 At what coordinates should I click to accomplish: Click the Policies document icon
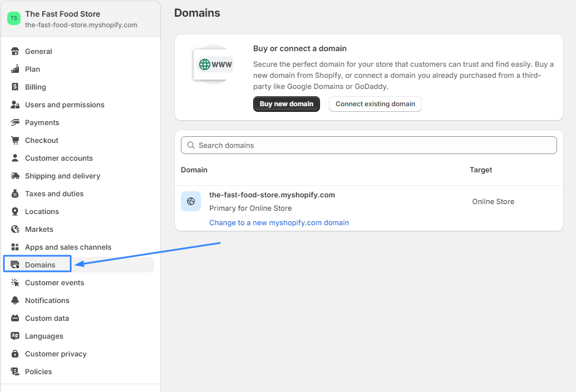click(x=15, y=372)
